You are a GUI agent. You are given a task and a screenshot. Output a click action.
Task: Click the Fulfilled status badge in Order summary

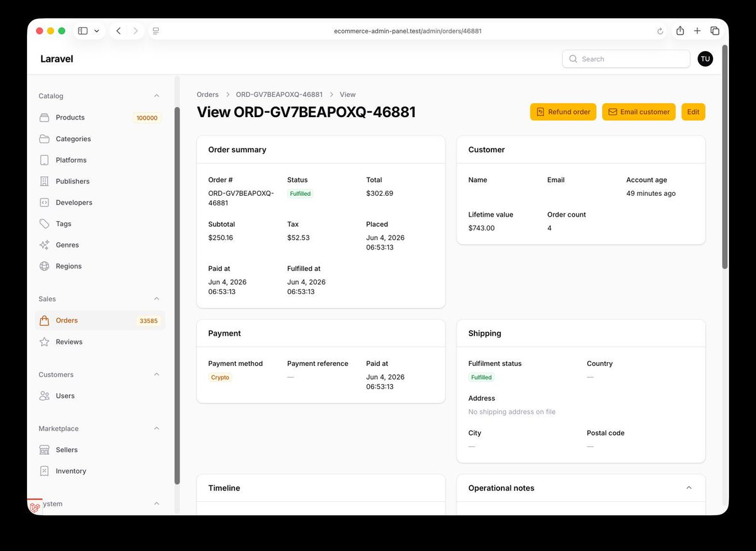[300, 194]
